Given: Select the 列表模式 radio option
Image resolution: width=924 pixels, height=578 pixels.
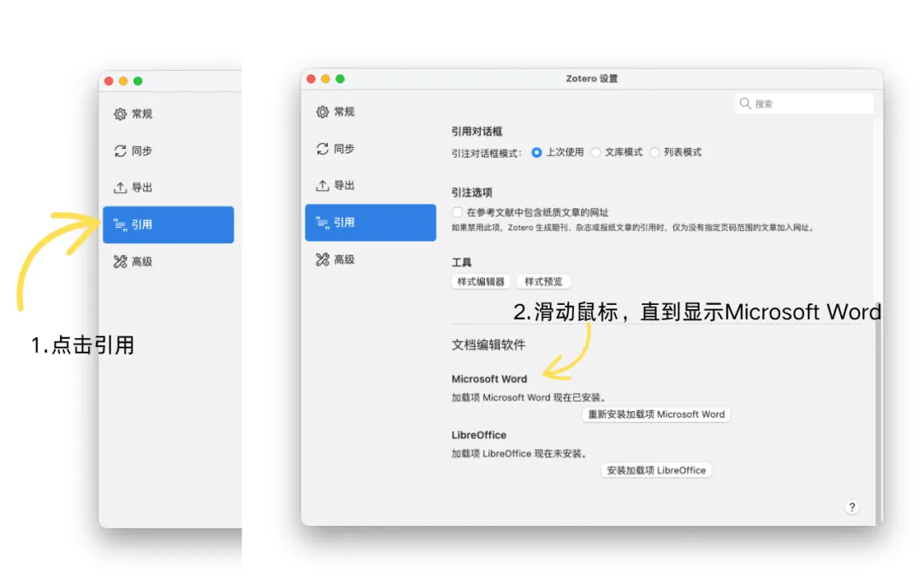Looking at the screenshot, I should (x=654, y=152).
